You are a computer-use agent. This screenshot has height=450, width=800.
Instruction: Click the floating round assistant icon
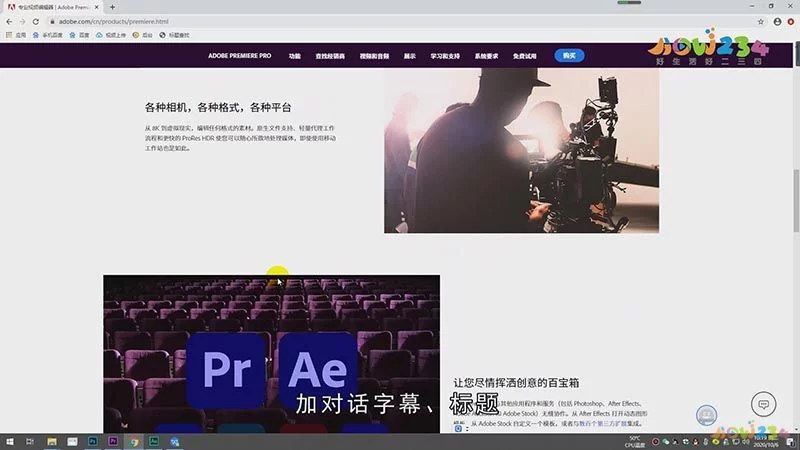point(706,415)
